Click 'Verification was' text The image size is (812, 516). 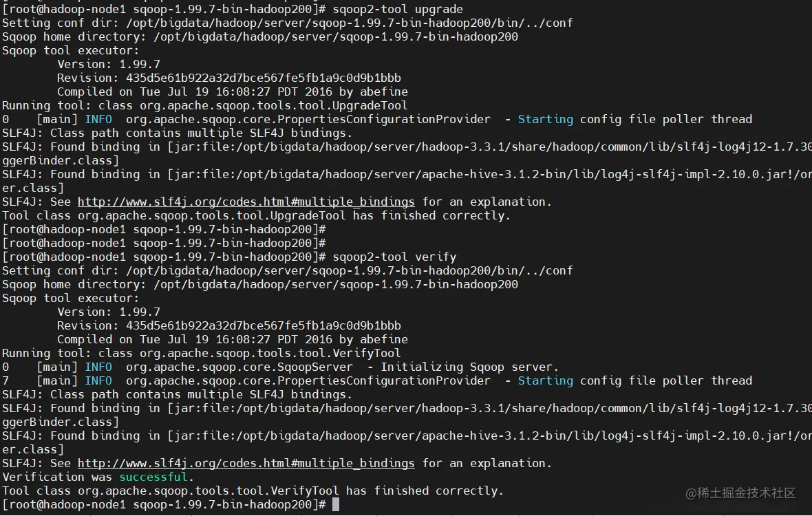pyautogui.click(x=57, y=477)
